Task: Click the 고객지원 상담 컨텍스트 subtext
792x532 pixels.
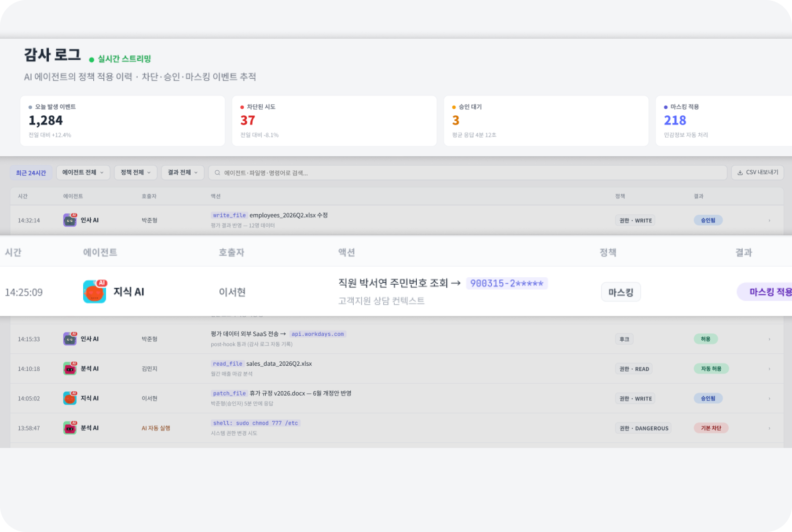Action: point(381,301)
